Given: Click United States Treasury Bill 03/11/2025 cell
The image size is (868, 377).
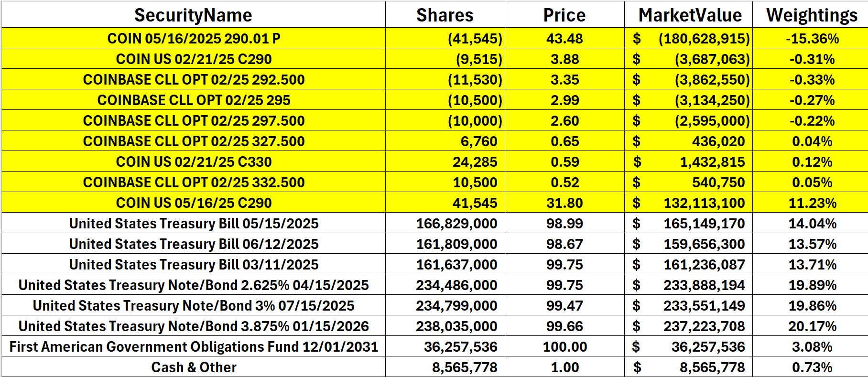Looking at the screenshot, I should tap(194, 264).
